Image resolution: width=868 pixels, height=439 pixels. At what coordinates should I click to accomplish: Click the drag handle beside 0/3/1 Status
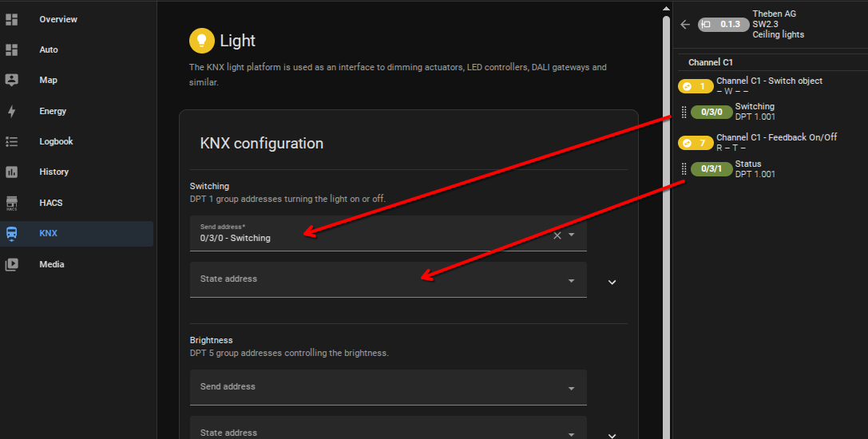684,169
